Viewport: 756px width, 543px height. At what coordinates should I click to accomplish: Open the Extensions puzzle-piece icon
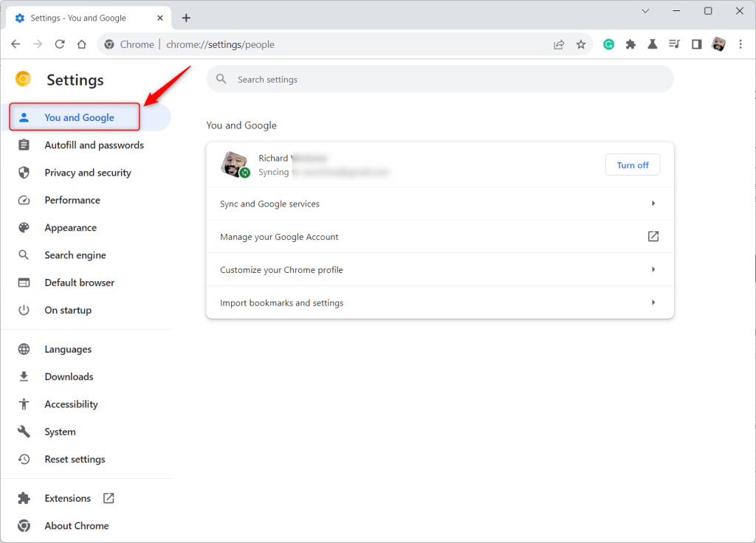(630, 44)
